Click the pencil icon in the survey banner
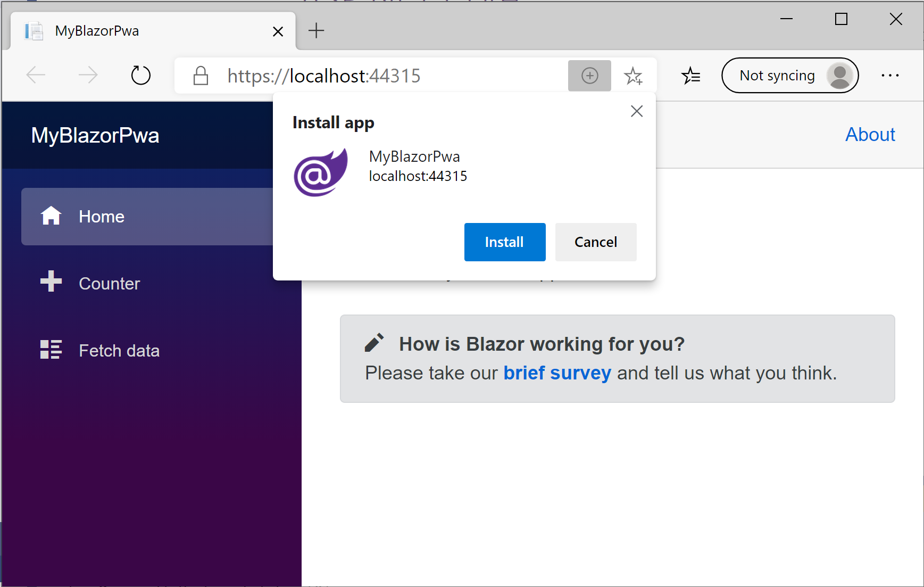This screenshot has height=587, width=924. (374, 343)
